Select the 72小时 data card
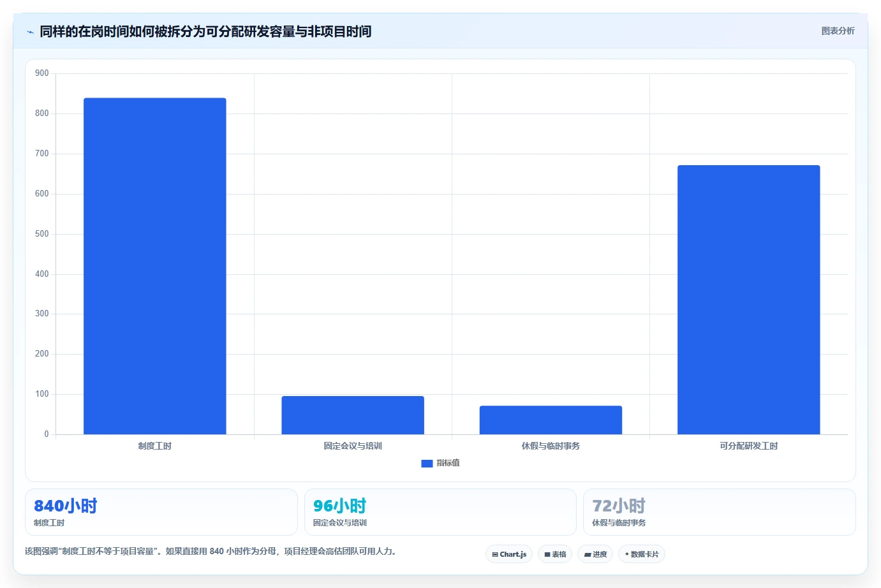 tap(720, 512)
